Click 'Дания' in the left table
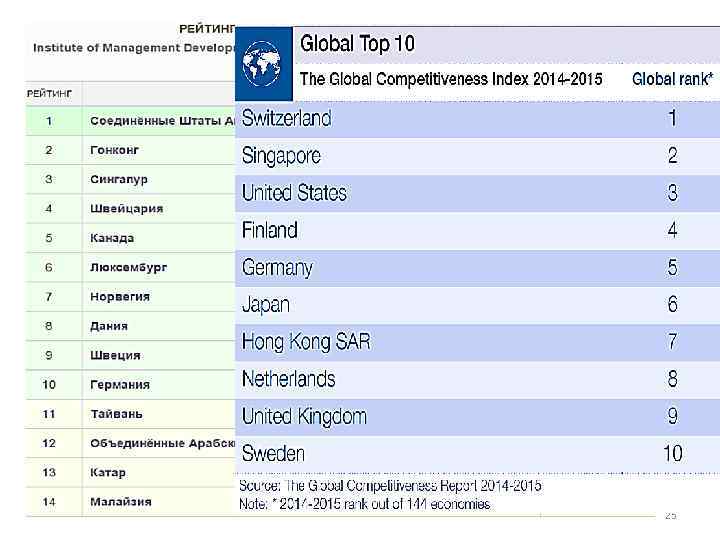Screen dimensions: 720x540 [x=109, y=326]
